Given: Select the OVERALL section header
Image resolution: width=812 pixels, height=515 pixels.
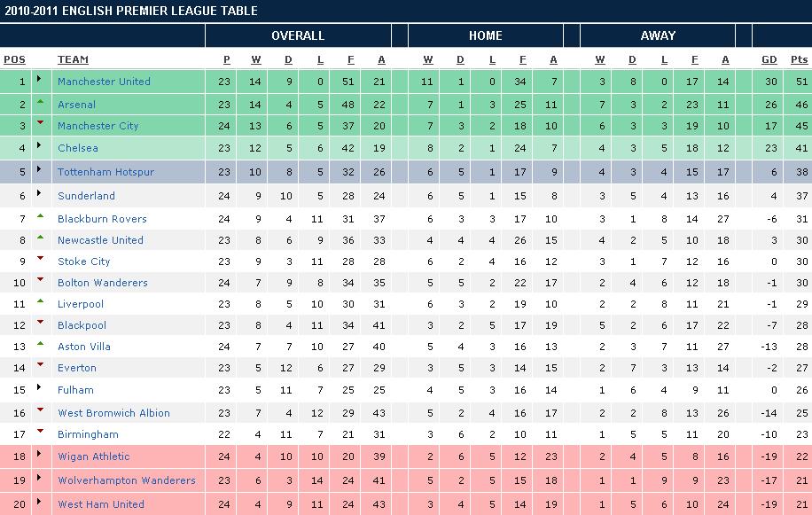Looking at the screenshot, I should (298, 35).
